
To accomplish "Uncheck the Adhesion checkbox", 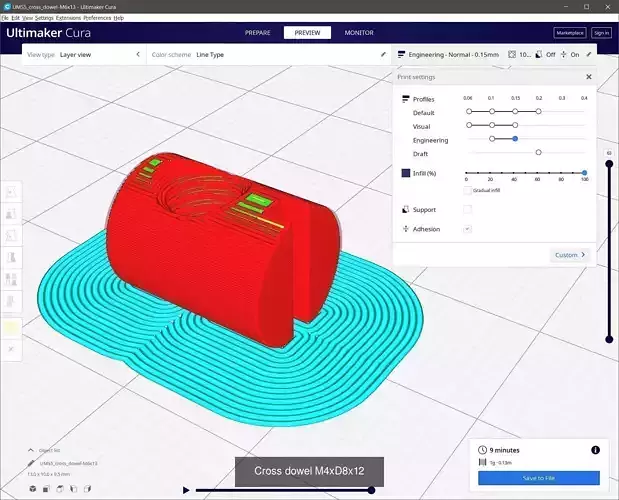I will [467, 229].
